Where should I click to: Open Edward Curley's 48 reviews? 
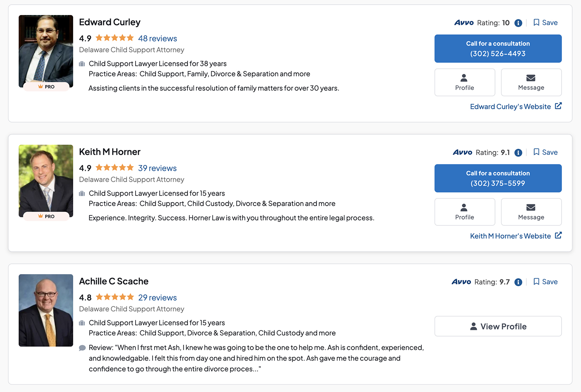(157, 38)
